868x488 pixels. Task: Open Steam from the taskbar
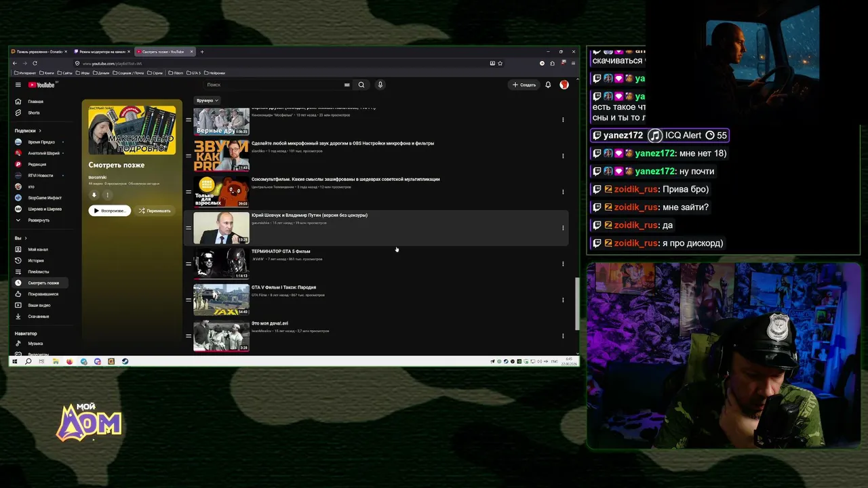[125, 361]
